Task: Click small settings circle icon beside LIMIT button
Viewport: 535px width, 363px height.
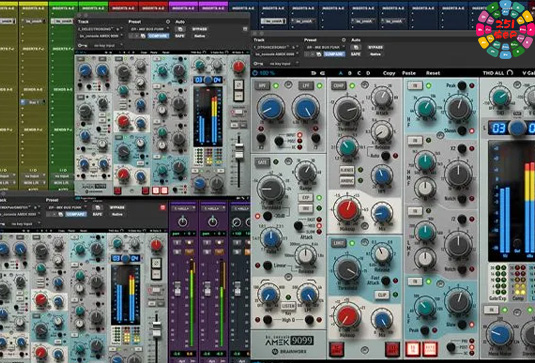Action: coord(364,243)
